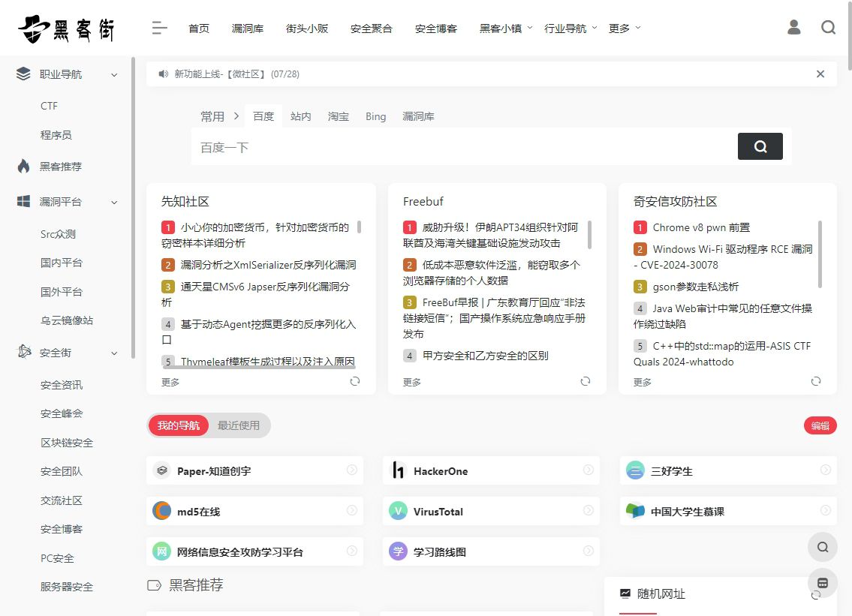Click the 安全街 icon in sidebar

tap(24, 352)
